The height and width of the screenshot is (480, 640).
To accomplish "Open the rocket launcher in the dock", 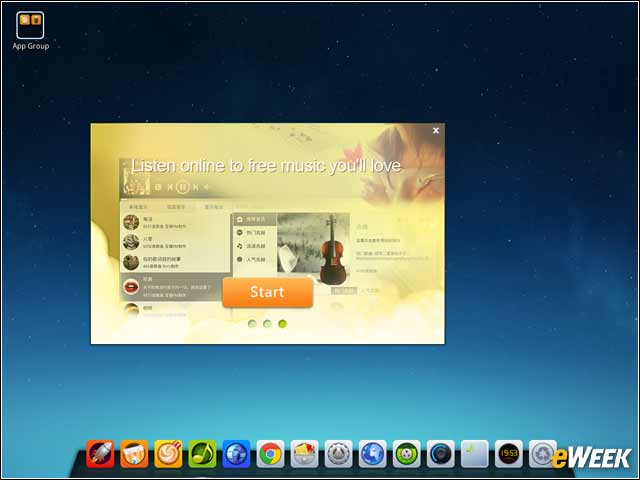I will 100,454.
